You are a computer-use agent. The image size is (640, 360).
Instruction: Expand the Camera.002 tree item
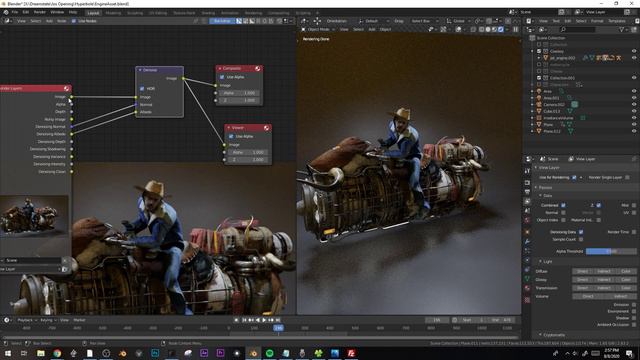coord(532,104)
